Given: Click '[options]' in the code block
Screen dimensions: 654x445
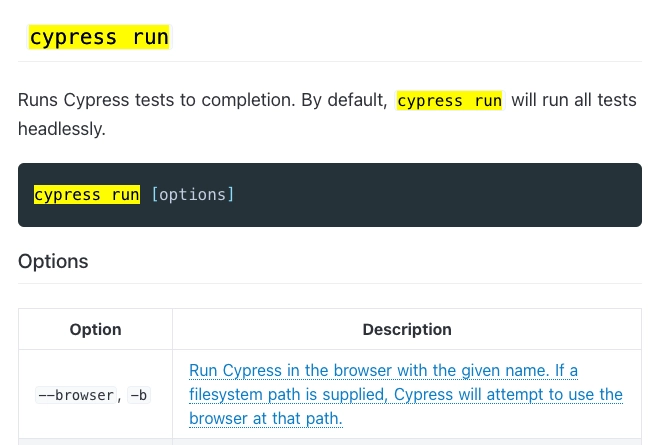Looking at the screenshot, I should 192,195.
